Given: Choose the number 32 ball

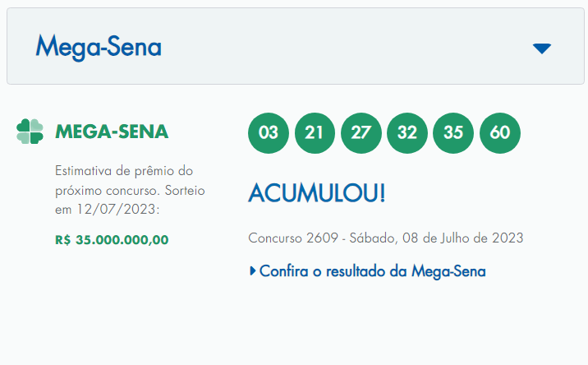Looking at the screenshot, I should tap(407, 133).
